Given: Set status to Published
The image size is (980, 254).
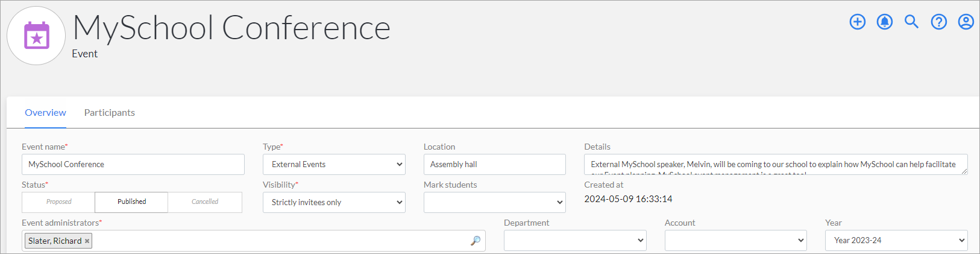Looking at the screenshot, I should [131, 202].
